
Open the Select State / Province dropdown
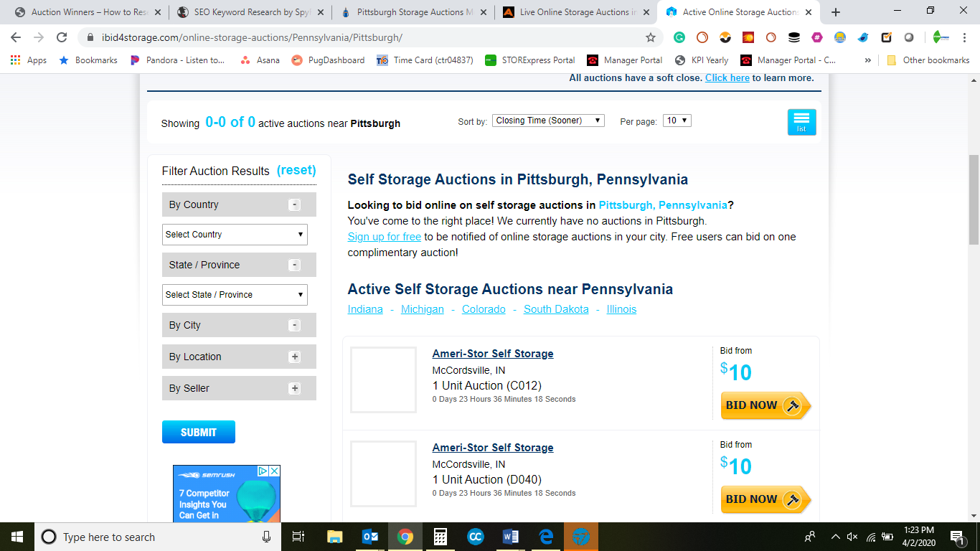coord(235,295)
